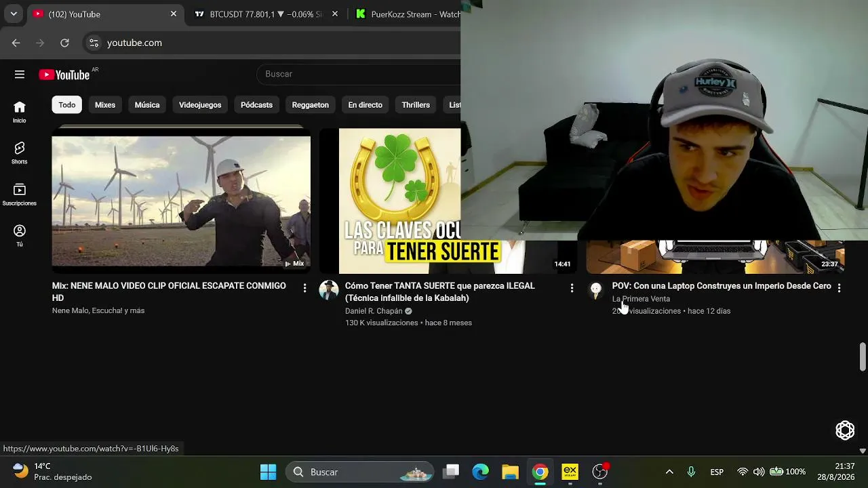Open the clock and date showing 21:37
Viewport: 868px width, 488px height.
tap(835, 472)
